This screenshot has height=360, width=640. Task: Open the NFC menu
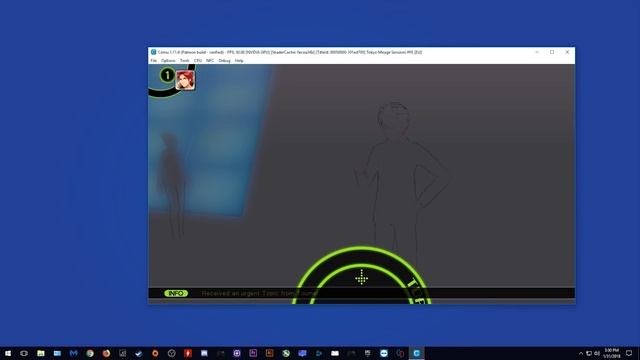pos(210,60)
